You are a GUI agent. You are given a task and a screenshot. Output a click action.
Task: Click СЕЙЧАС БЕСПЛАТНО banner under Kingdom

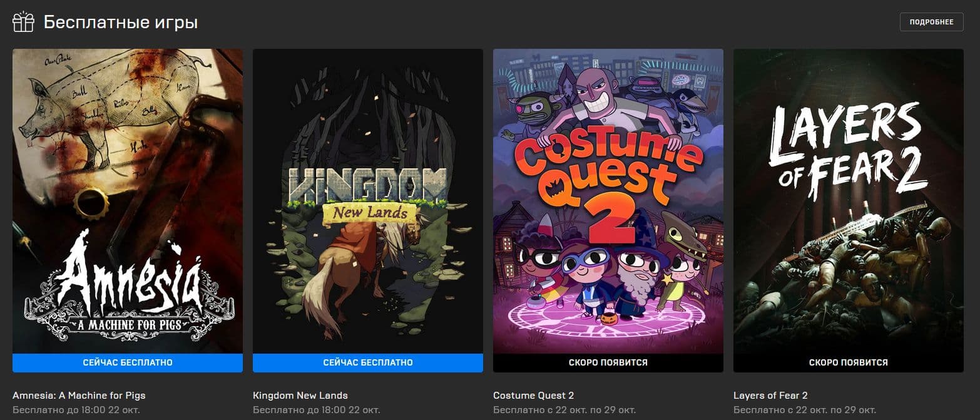pos(368,362)
